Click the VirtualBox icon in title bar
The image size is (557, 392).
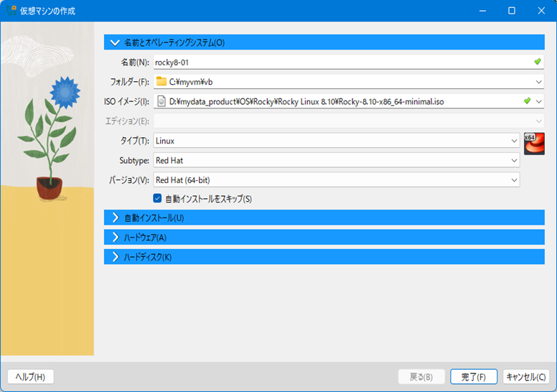[x=11, y=11]
